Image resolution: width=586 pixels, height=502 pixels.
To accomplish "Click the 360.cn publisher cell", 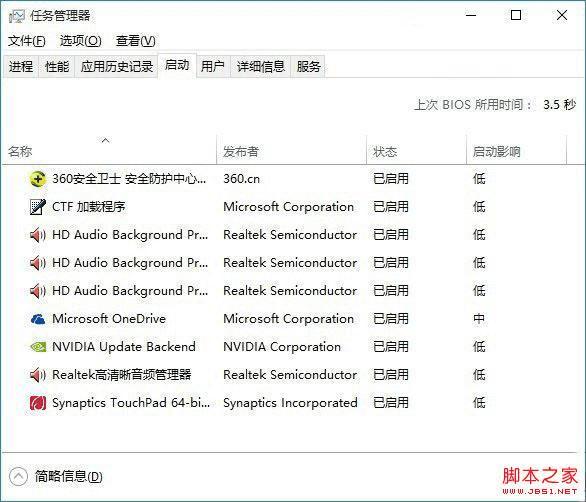I will pyautogui.click(x=241, y=179).
